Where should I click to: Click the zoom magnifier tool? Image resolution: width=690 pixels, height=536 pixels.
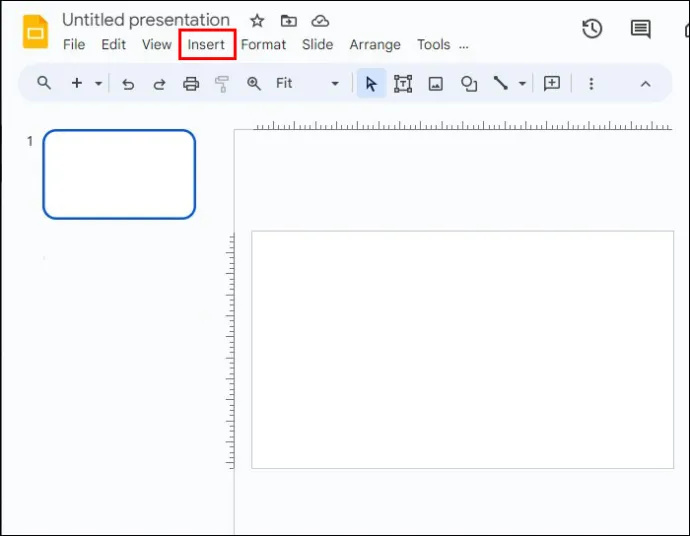[x=253, y=83]
